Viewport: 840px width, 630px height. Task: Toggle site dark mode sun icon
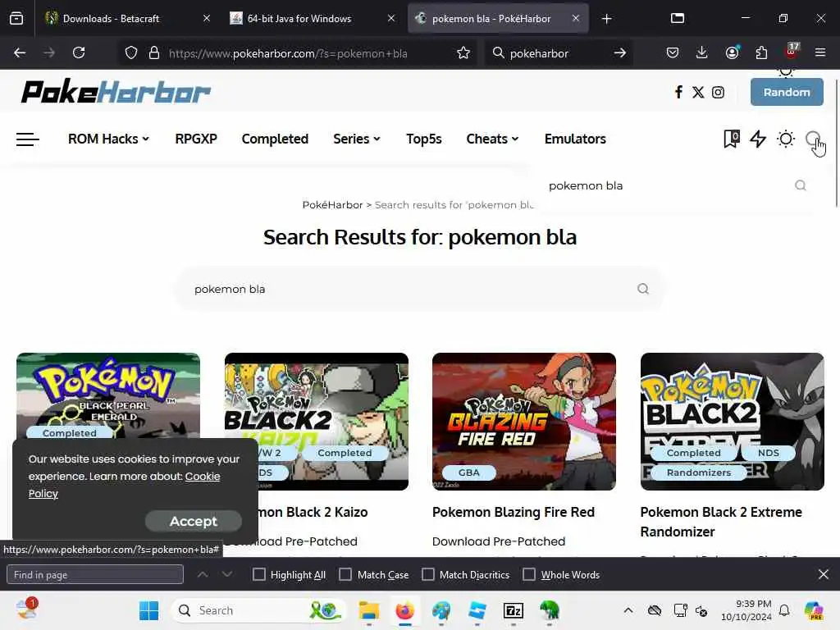coord(786,139)
